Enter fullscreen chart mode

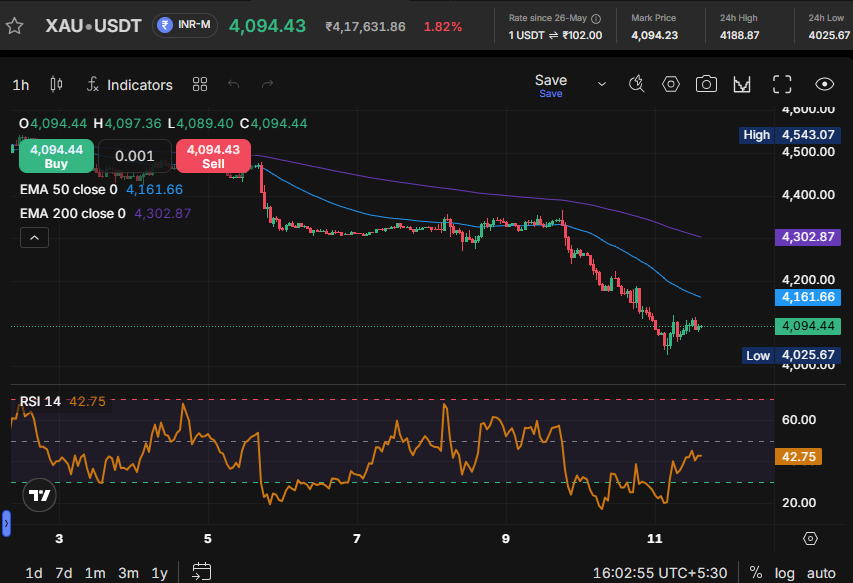point(782,84)
